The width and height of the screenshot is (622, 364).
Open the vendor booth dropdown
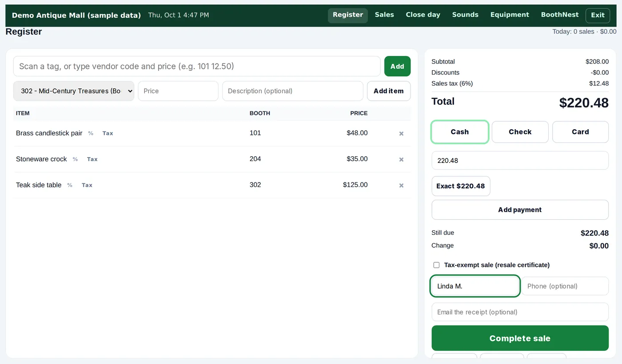(x=74, y=91)
